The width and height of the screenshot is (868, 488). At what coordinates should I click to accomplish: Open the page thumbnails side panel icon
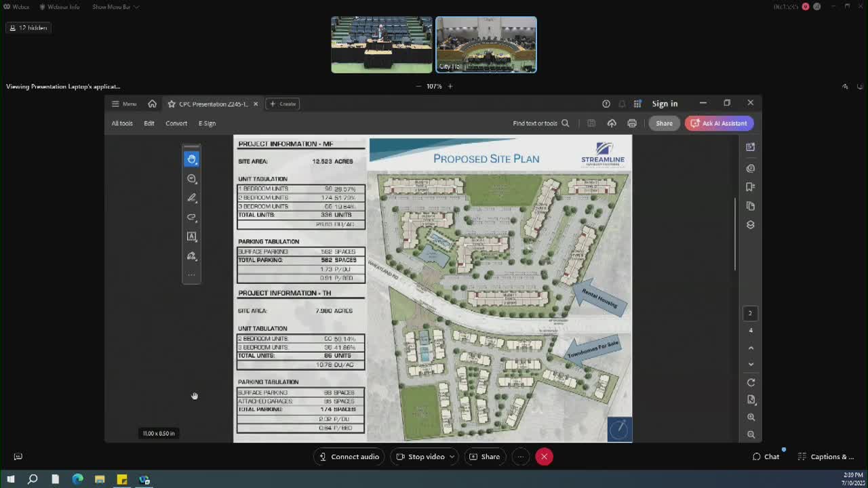click(751, 206)
